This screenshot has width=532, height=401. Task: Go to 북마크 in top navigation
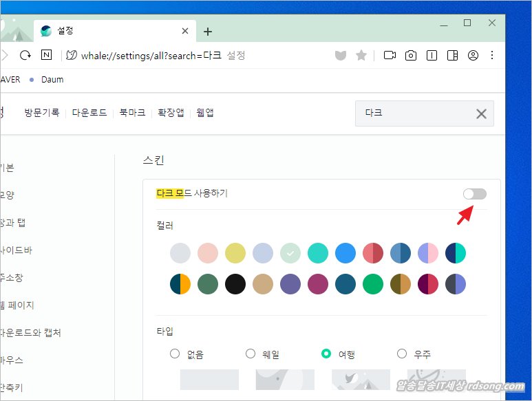(132, 113)
